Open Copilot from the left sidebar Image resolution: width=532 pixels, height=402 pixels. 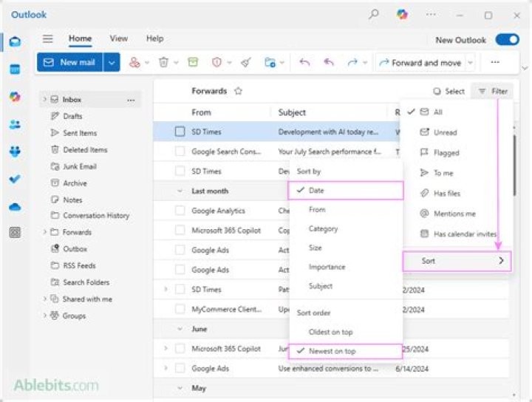(15, 97)
